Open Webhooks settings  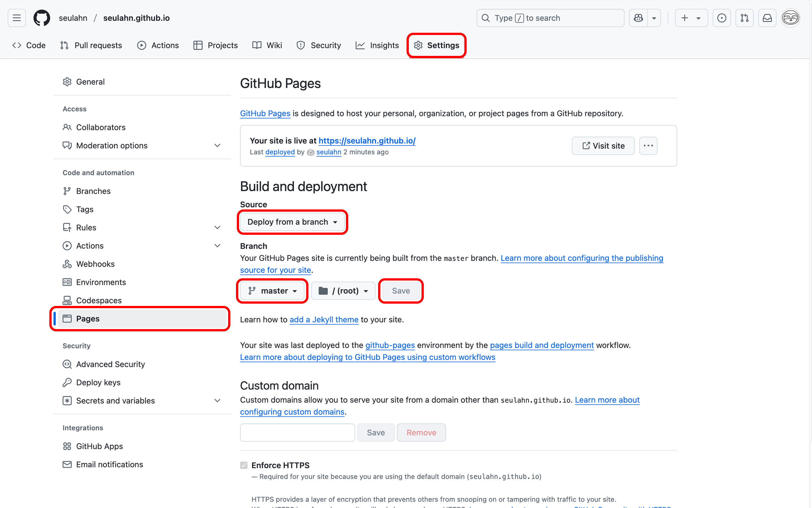[x=142, y=264]
